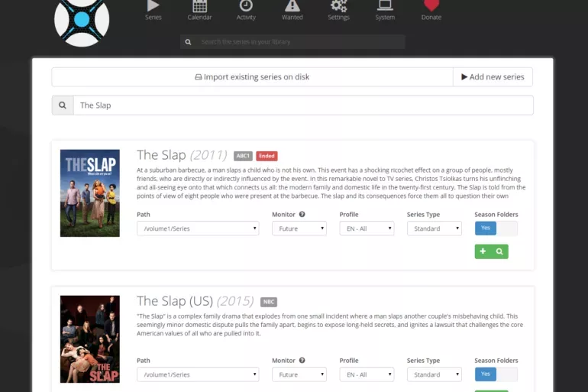The image size is (588, 392).
Task: Click the search box containing The Slap
Action: coord(303,105)
